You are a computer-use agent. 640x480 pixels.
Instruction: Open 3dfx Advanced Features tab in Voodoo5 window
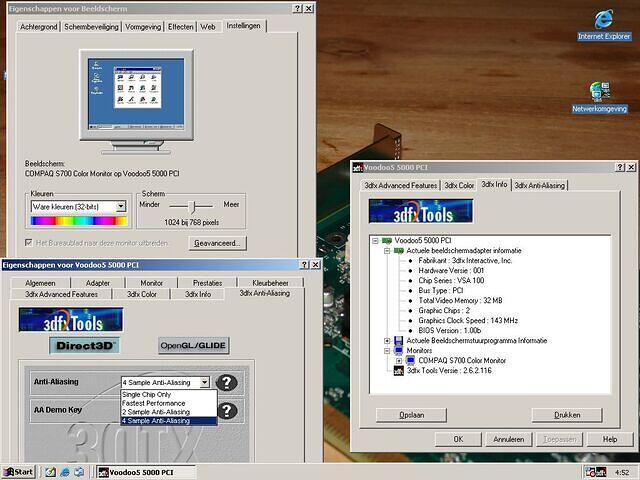pos(400,185)
